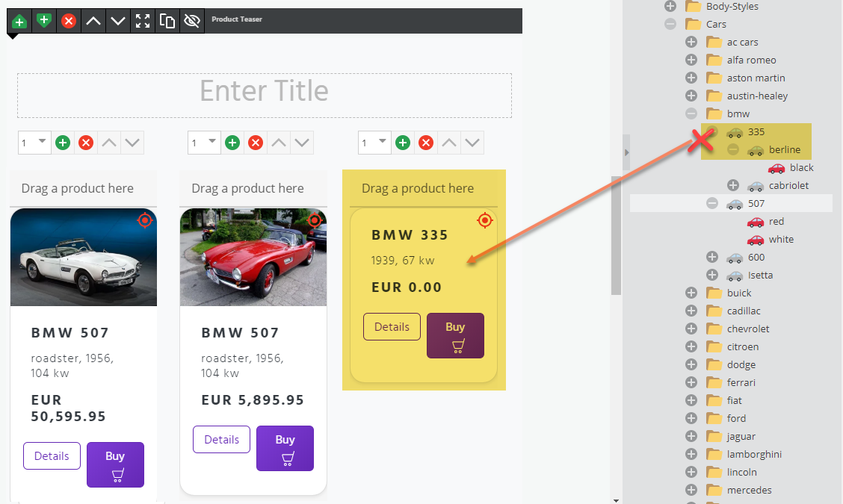Image resolution: width=843 pixels, height=504 pixels.
Task: Click the up arrow in the first column controls
Action: point(109,143)
